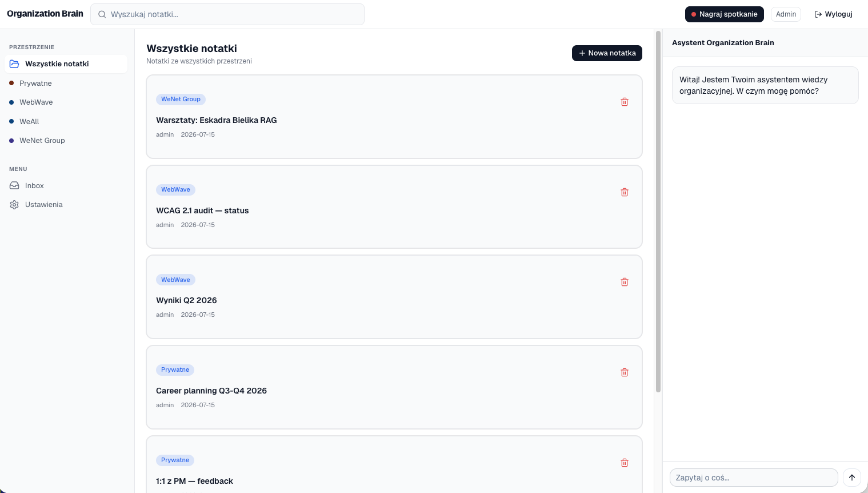
Task: Switch to the WebWave space
Action: pos(66,102)
